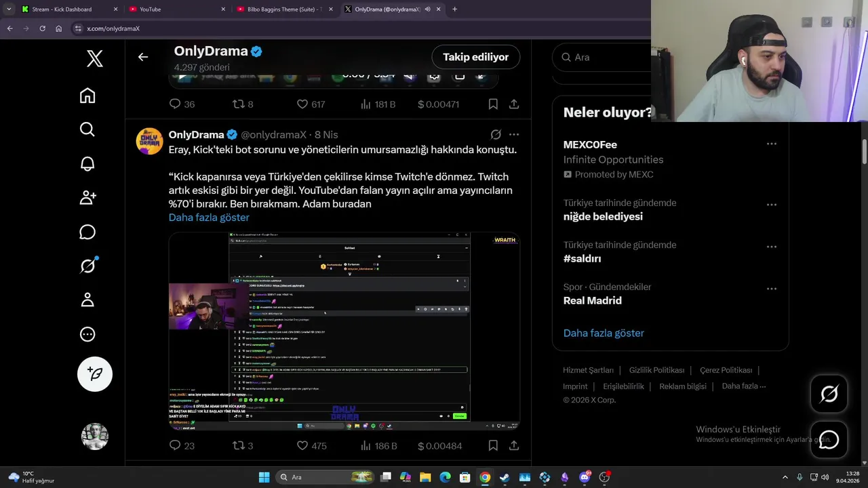Show more trends via Daha fazla göster
Image resolution: width=868 pixels, height=488 pixels.
(604, 333)
